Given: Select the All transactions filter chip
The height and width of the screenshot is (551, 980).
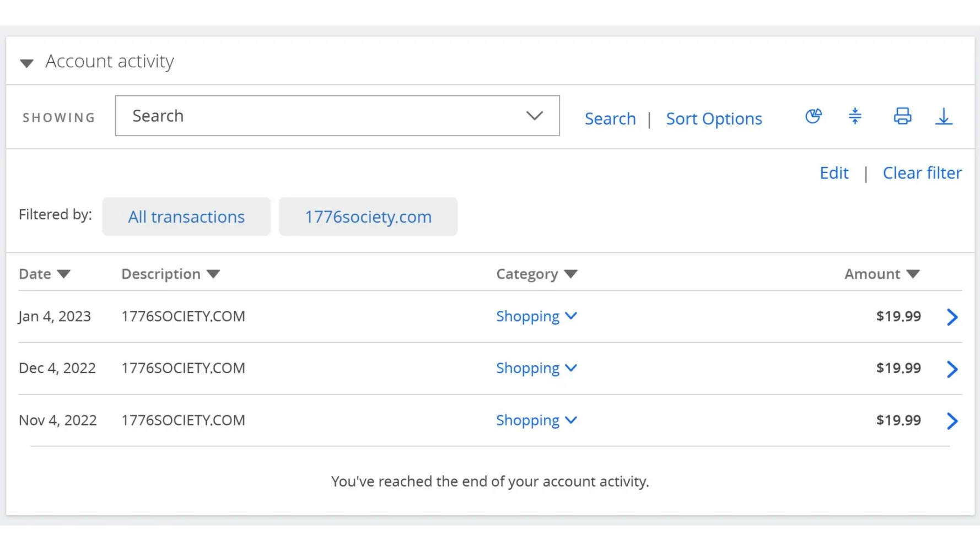Looking at the screenshot, I should 186,217.
